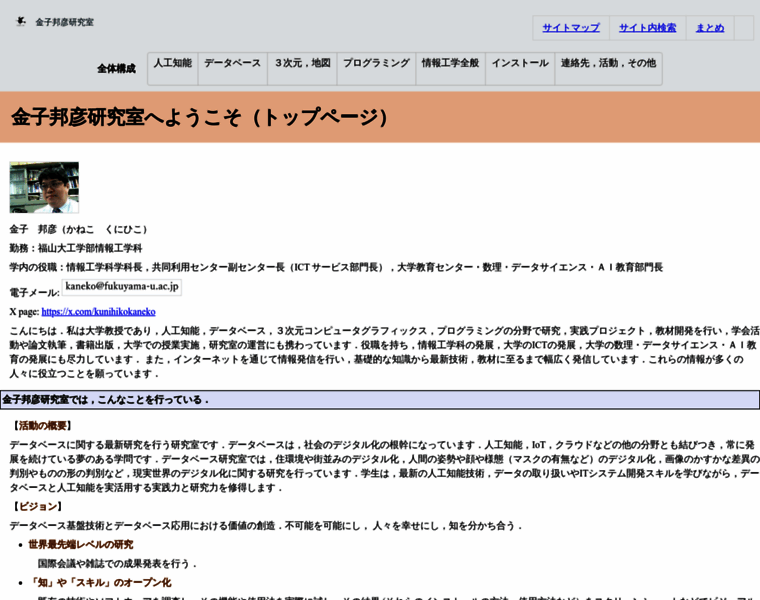Click the 国際会議や雑誌での成果発表を行う line
The width and height of the screenshot is (760, 600).
(x=117, y=564)
